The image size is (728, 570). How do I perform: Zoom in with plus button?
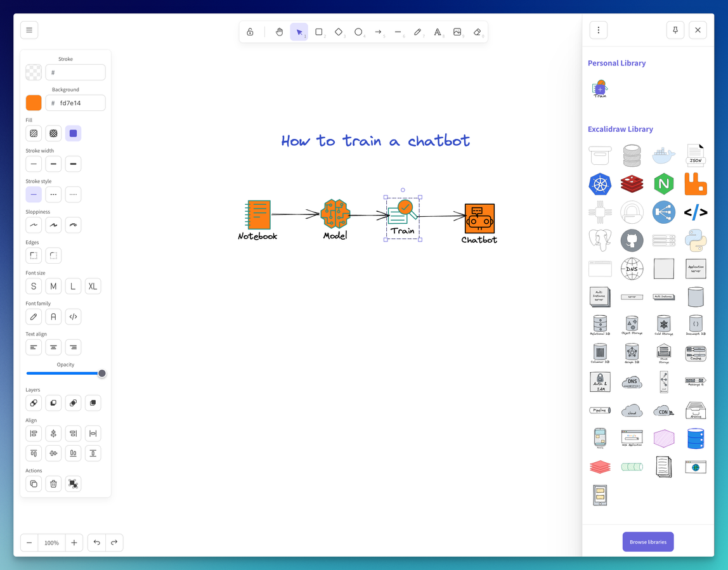74,543
